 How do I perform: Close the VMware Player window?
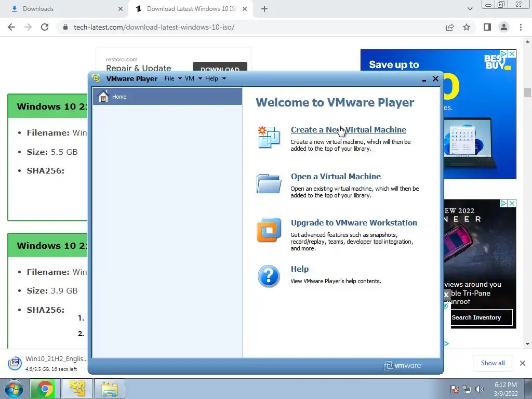(435, 79)
